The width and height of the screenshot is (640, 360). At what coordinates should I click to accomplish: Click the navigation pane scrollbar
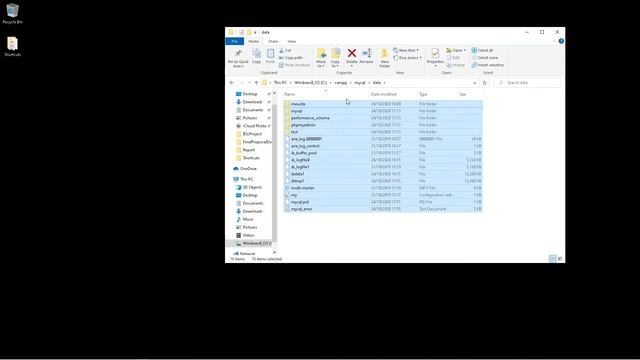(274, 173)
